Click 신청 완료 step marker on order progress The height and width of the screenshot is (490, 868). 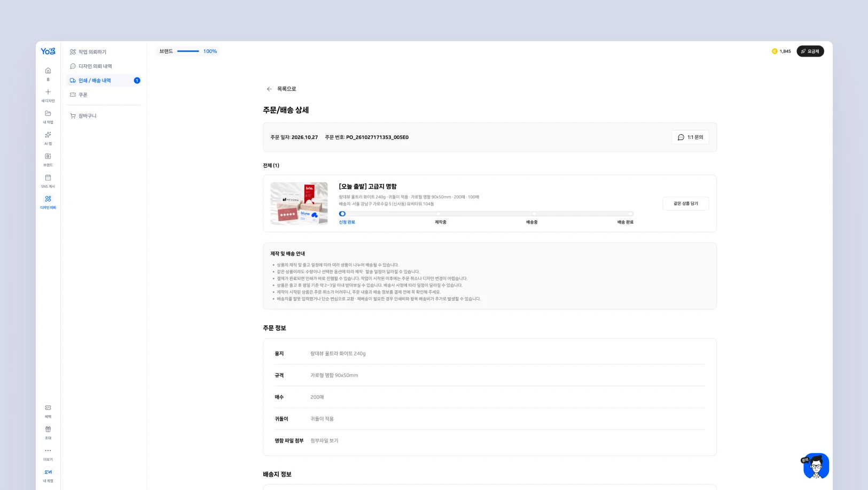coord(342,214)
